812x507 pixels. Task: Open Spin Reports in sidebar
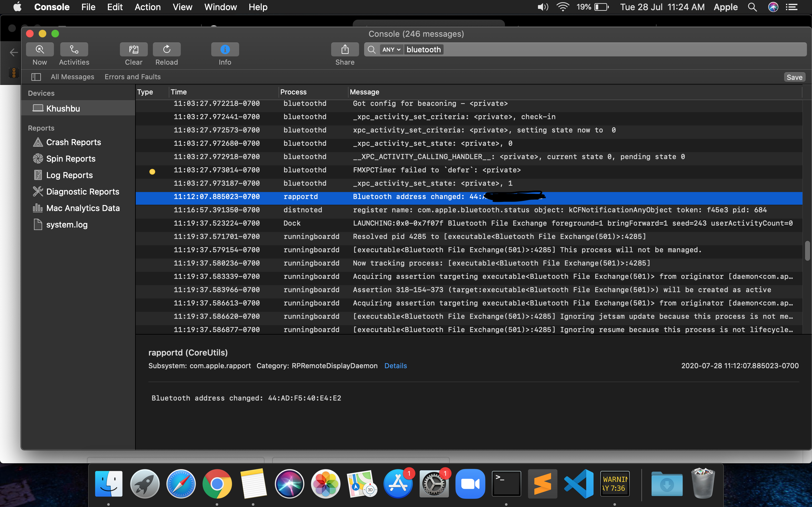point(71,159)
